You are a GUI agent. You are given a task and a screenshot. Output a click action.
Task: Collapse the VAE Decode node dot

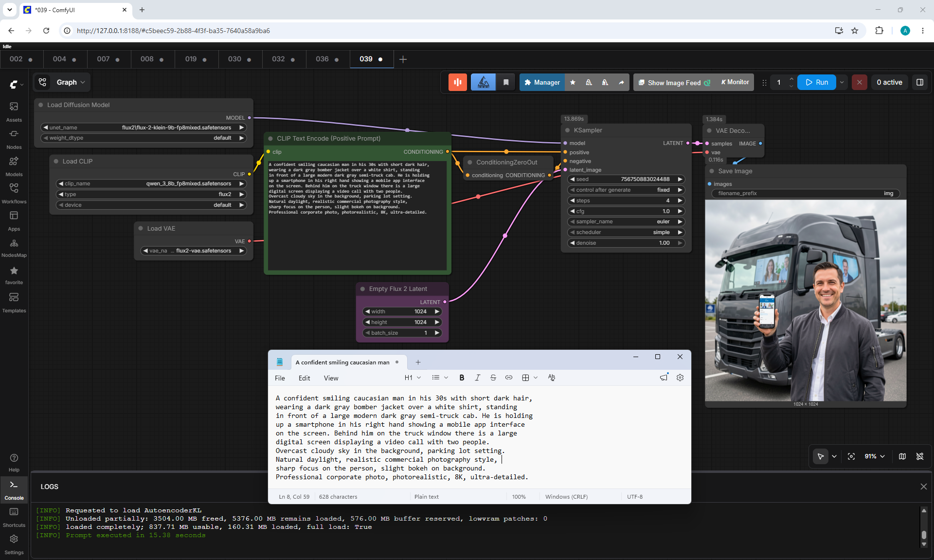709,130
